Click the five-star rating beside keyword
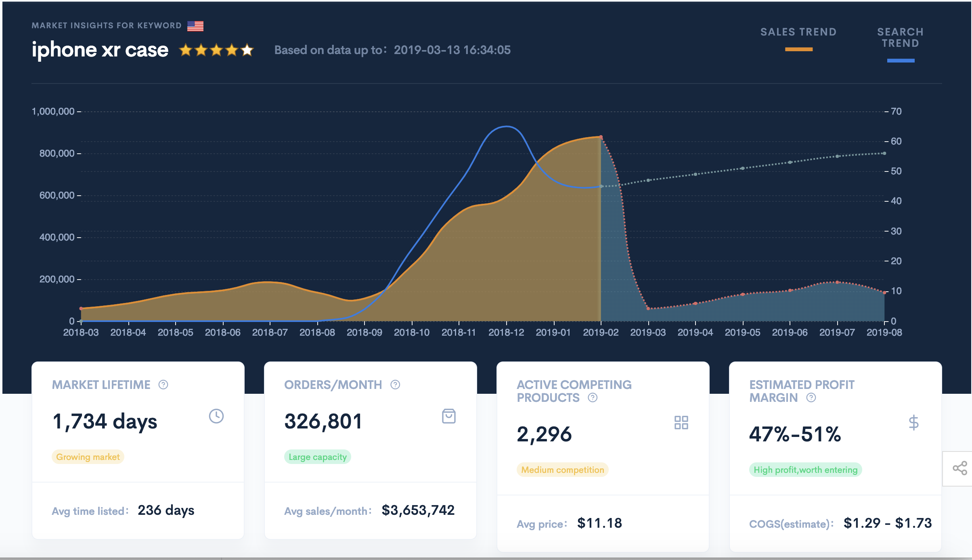972x560 pixels. (x=216, y=50)
